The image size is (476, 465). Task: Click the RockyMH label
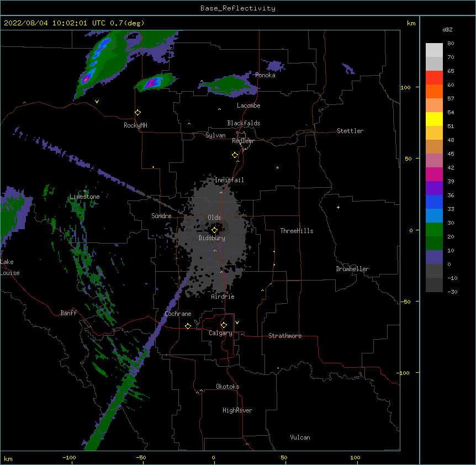pyautogui.click(x=135, y=125)
